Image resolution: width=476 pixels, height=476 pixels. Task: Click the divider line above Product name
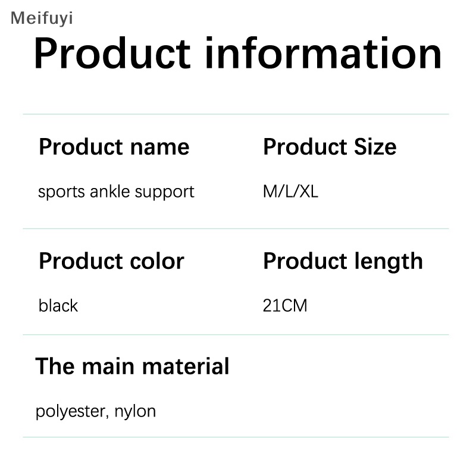pyautogui.click(x=236, y=114)
